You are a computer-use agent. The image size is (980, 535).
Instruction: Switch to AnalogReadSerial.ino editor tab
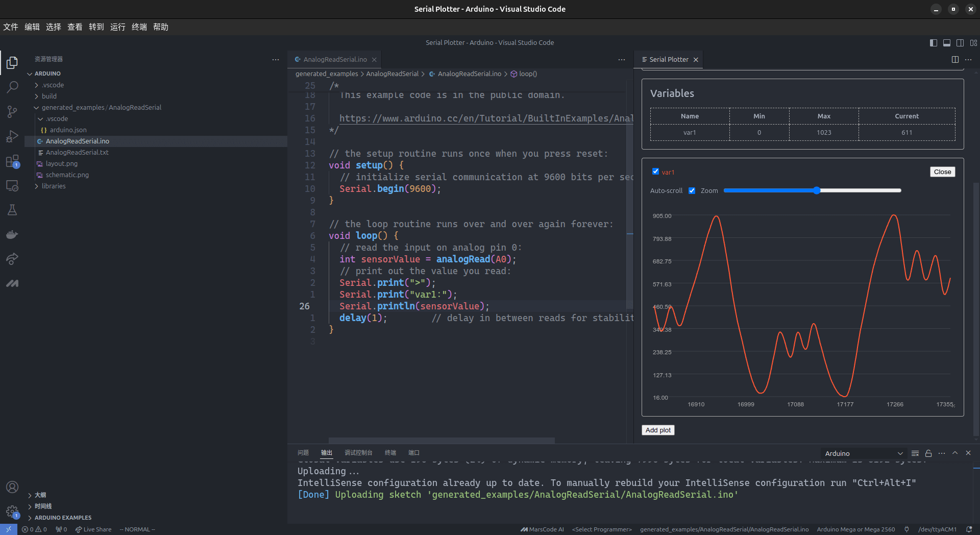click(x=335, y=60)
